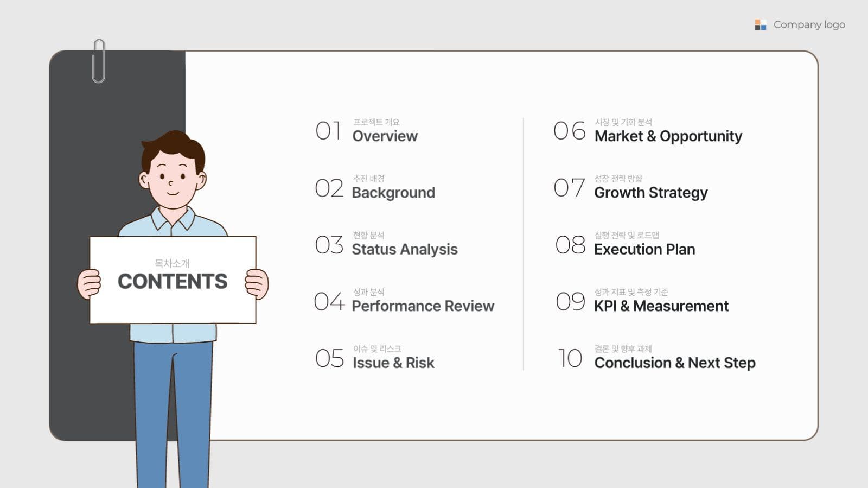Select the character's blue pants
Image resolution: width=868 pixels, height=488 pixels.
(x=174, y=415)
